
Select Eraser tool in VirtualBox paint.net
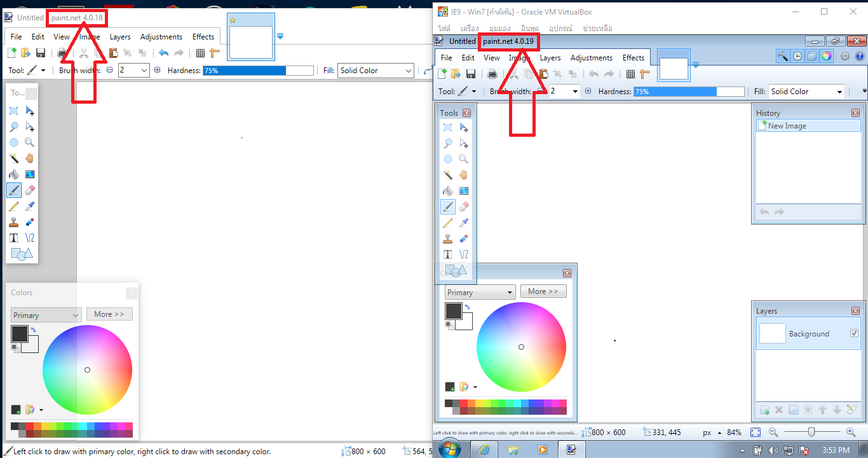tap(464, 207)
